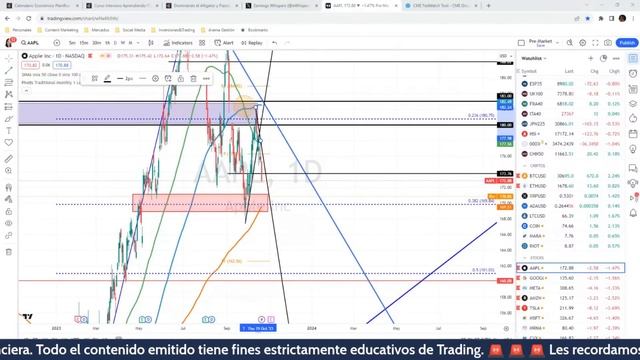This screenshot has width=640, height=360.
Task: Select the crosshair cursor tool
Action: click(x=9, y=58)
